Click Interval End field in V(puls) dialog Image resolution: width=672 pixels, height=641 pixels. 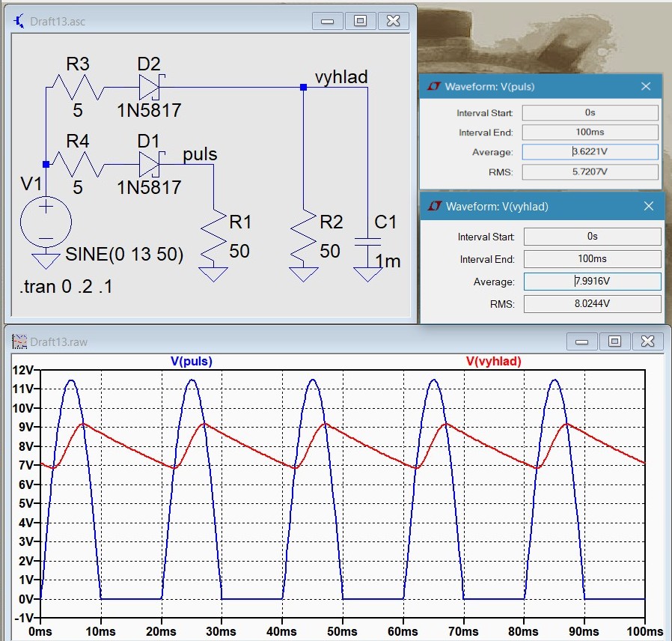pos(590,133)
